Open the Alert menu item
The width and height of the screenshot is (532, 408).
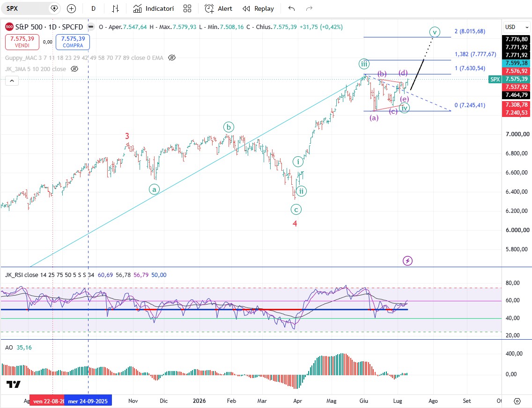tap(219, 8)
